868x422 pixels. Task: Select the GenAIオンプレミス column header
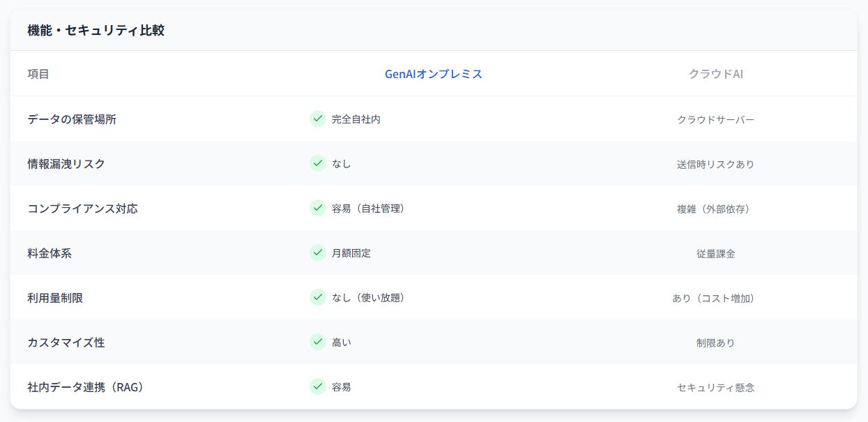point(434,74)
